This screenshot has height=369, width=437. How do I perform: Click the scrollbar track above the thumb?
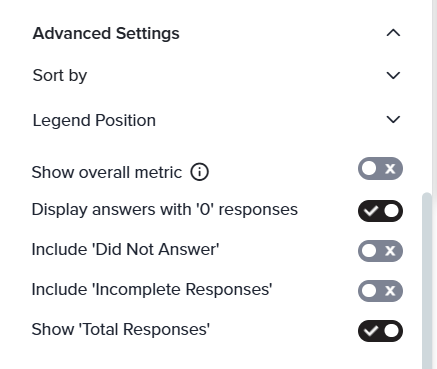pos(427,97)
